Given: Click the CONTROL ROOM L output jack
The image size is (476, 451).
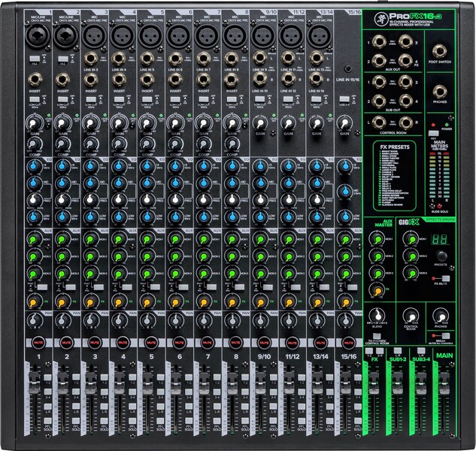Looking at the screenshot, I should point(379,122).
